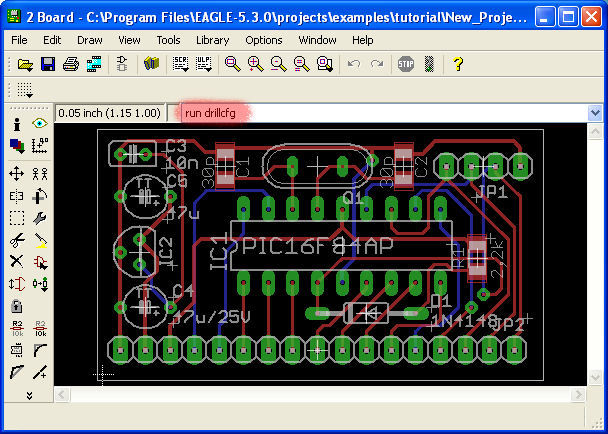Open a file with the folder icon
Image resolution: width=608 pixels, height=434 pixels.
pyautogui.click(x=25, y=64)
